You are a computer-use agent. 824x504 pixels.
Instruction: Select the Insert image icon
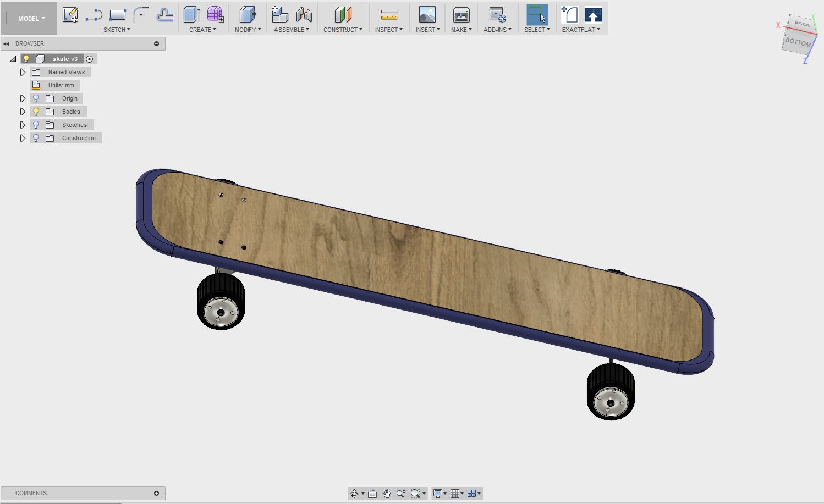(427, 15)
